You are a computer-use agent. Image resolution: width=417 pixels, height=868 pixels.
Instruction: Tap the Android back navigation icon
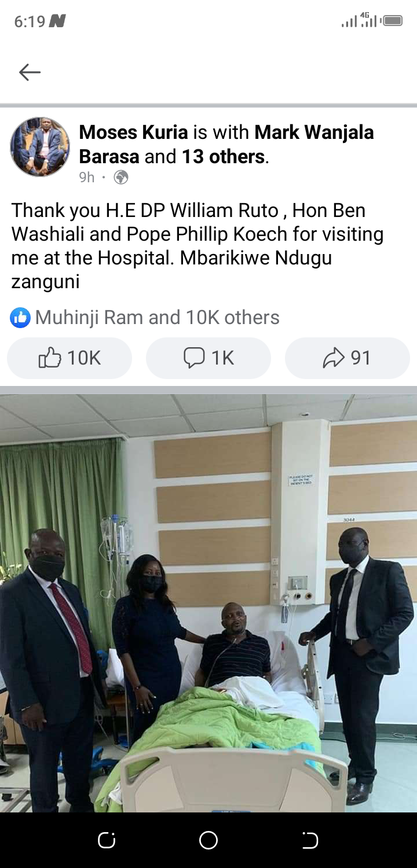tap(310, 840)
